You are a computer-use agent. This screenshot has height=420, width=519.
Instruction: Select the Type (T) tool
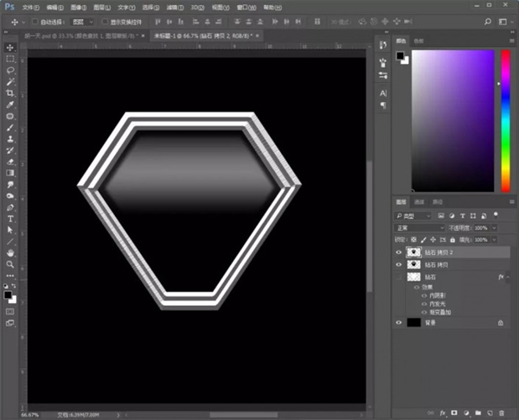tap(10, 219)
